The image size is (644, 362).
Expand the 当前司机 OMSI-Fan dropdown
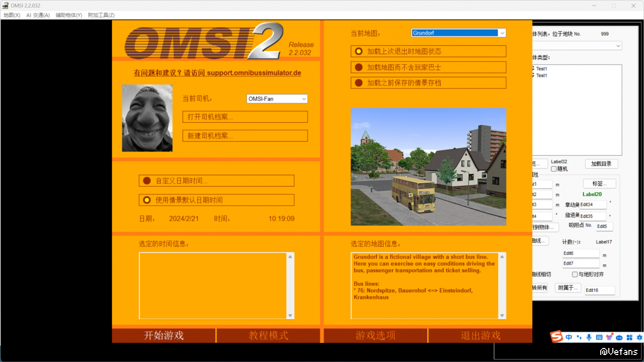tap(277, 99)
